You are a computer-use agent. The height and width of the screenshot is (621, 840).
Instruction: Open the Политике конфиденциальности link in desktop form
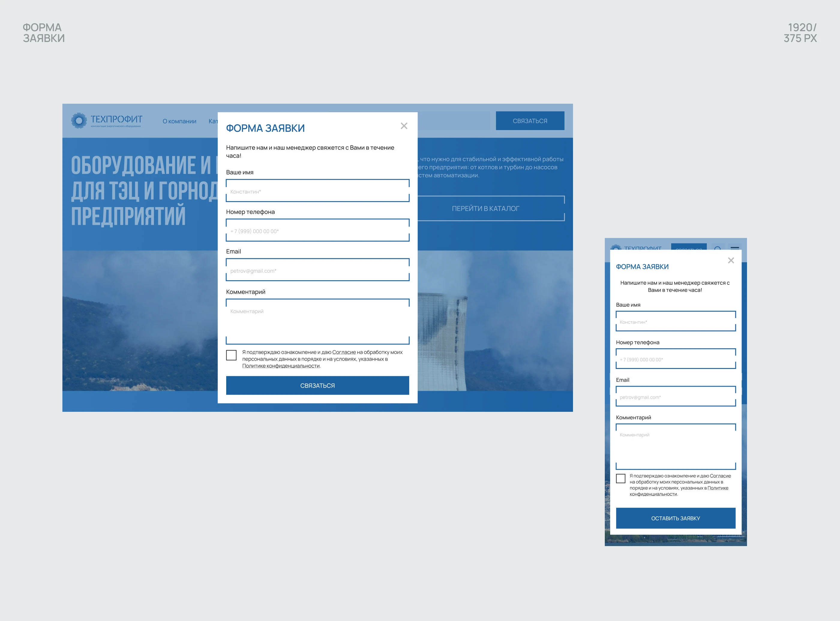coord(280,366)
